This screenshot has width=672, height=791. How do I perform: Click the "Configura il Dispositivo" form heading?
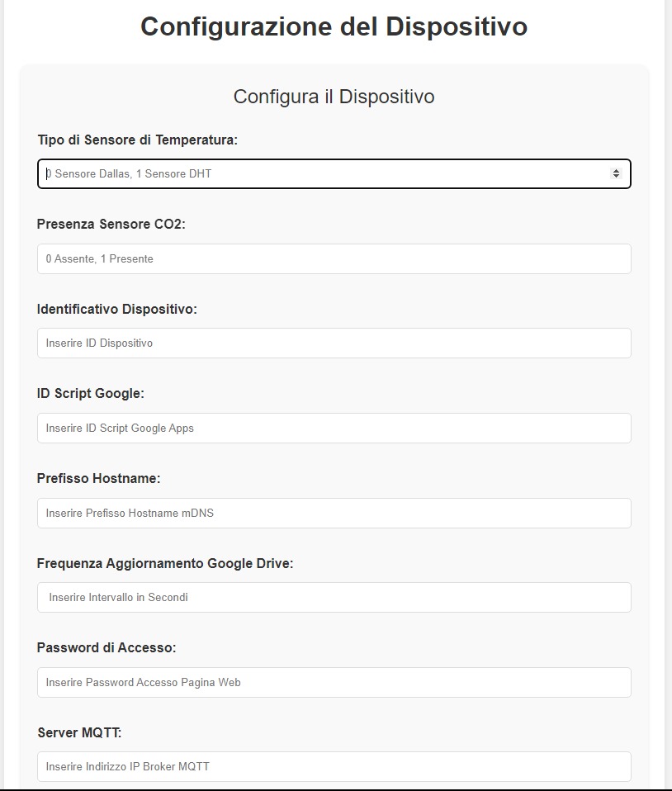tap(334, 97)
